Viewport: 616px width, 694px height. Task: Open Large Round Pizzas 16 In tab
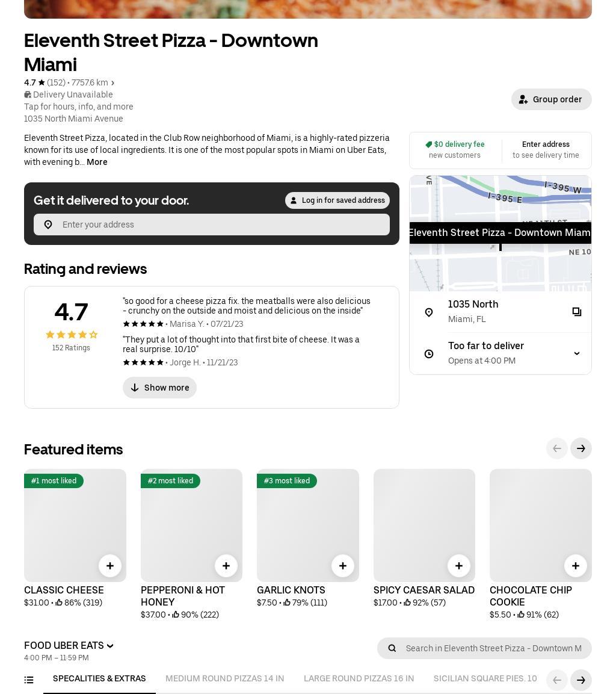coord(359,679)
